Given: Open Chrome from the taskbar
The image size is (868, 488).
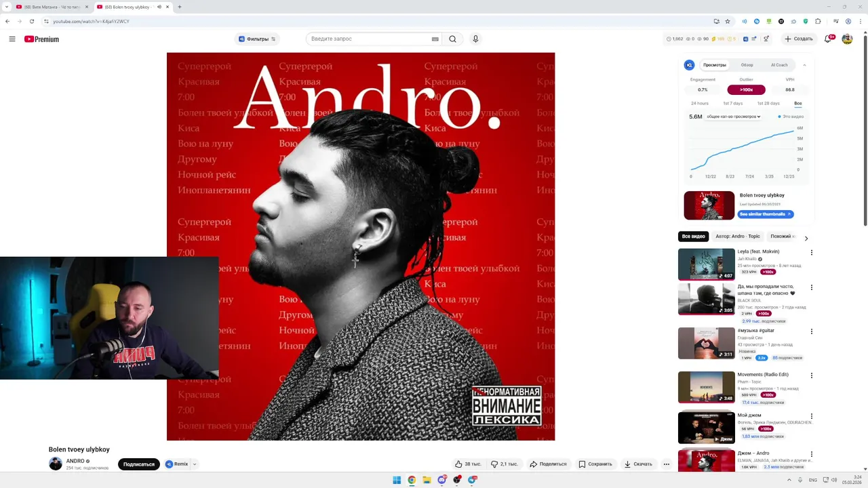Looking at the screenshot, I should 412,480.
